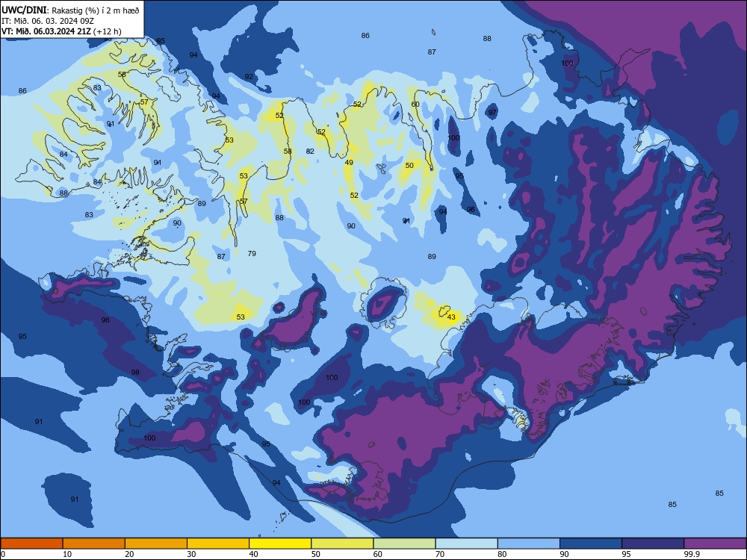Image resolution: width=747 pixels, height=560 pixels.
Task: Click the legend label 40
Action: point(253,554)
